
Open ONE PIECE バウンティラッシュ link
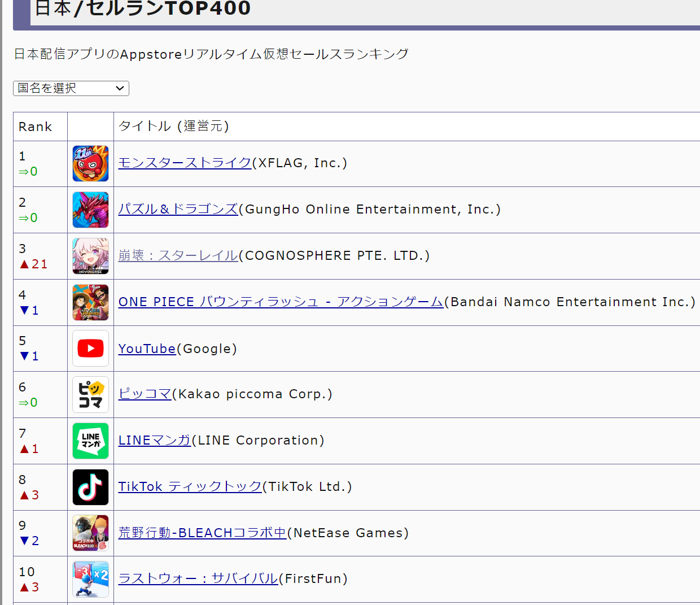click(x=281, y=302)
